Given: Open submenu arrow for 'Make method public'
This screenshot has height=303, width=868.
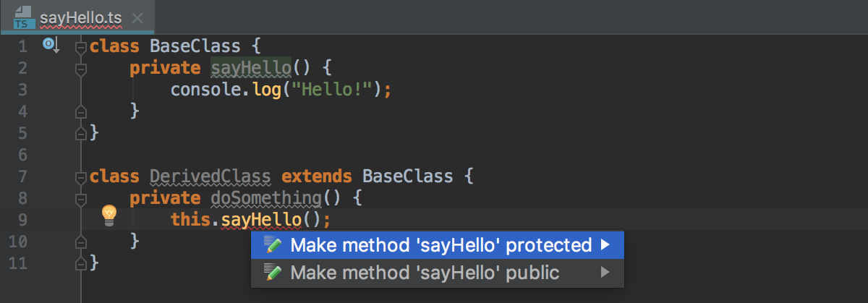Looking at the screenshot, I should point(605,273).
